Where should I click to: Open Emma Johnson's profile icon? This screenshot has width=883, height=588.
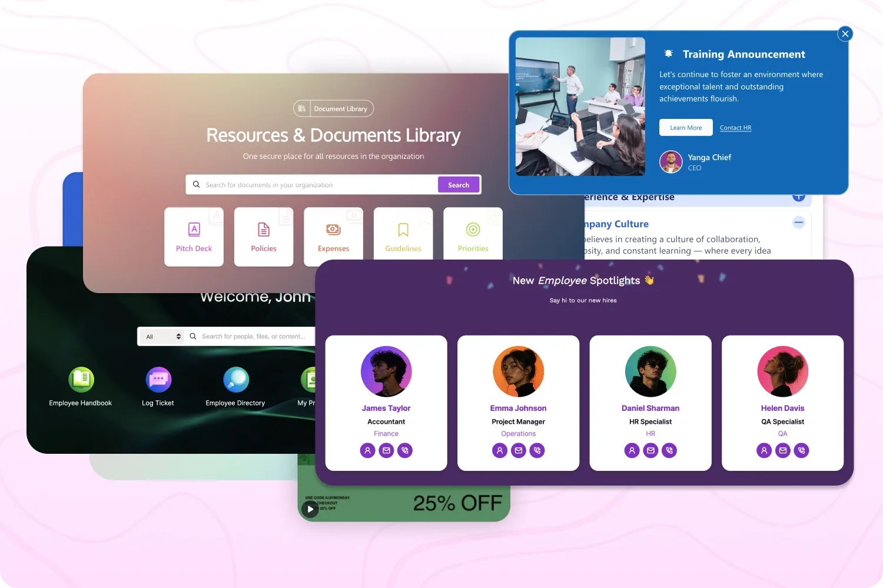click(x=500, y=450)
